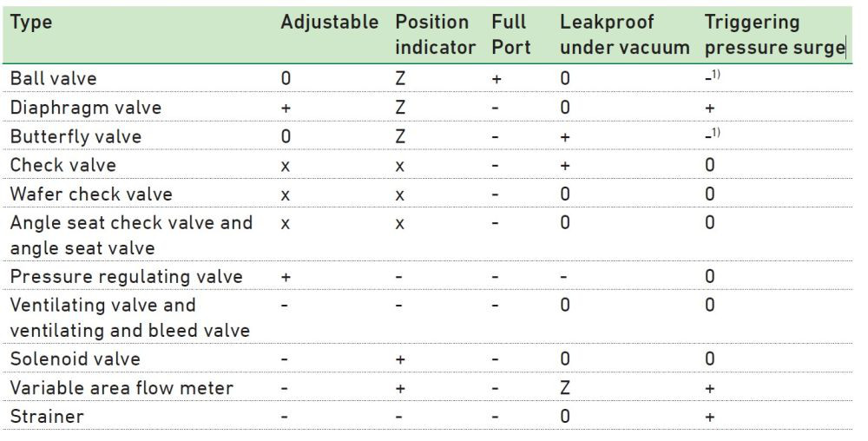Screen dimensions: 868x441
Task: Click the "Ball valve" row label
Action: pos(53,78)
